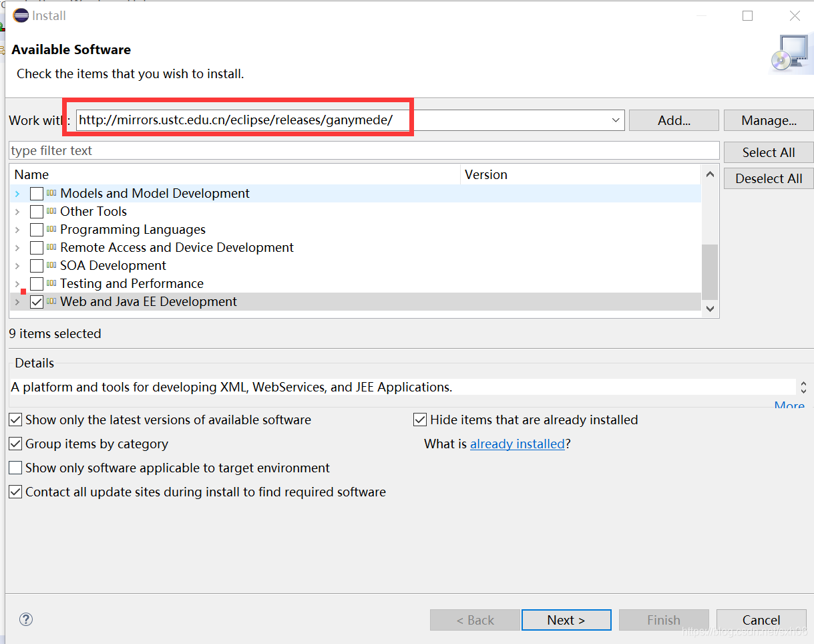
Task: Select the Web and Java EE Development row
Action: point(355,302)
